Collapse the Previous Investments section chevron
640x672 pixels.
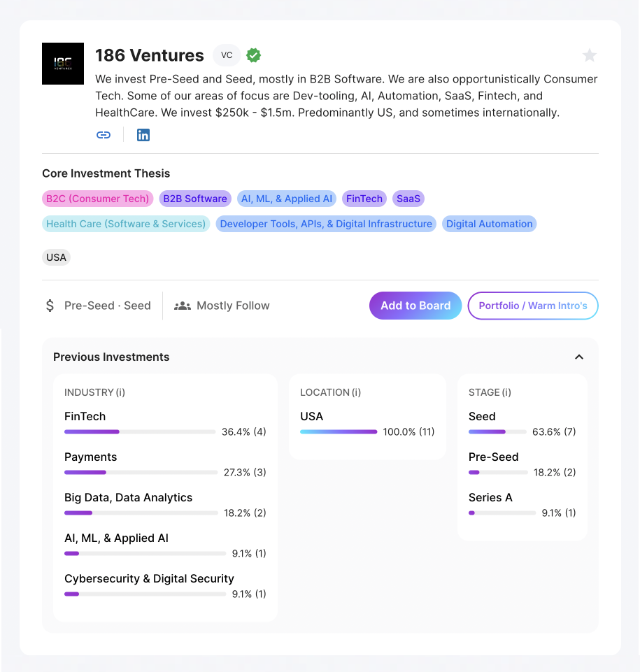(579, 357)
